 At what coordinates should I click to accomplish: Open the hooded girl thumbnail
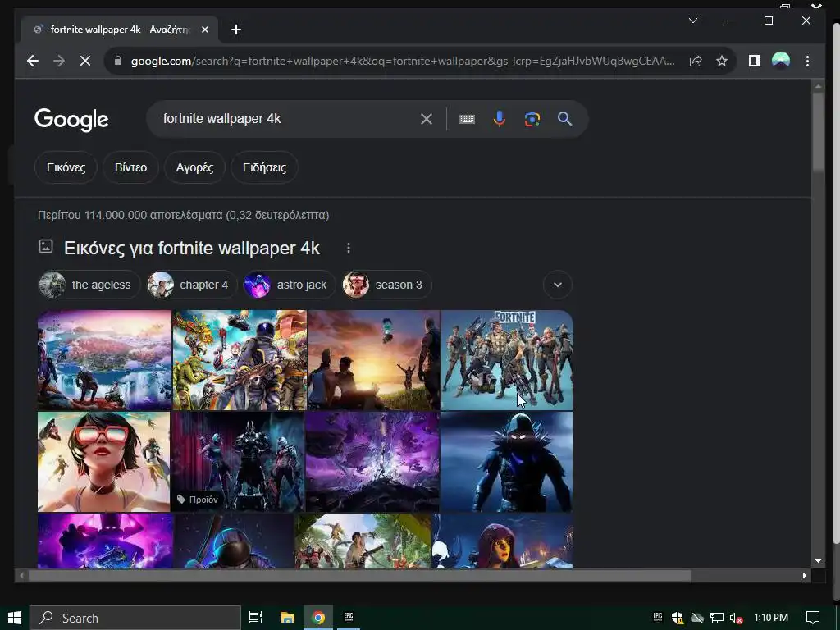(x=503, y=541)
